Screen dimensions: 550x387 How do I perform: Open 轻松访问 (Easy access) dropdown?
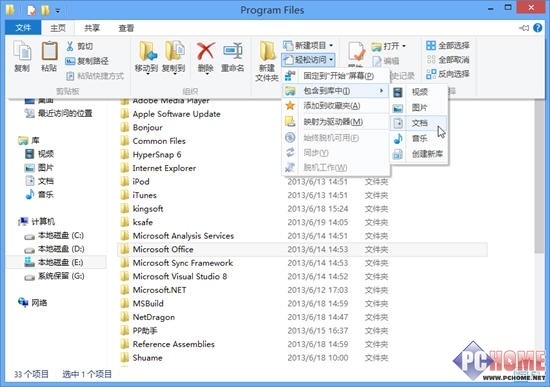(308, 60)
